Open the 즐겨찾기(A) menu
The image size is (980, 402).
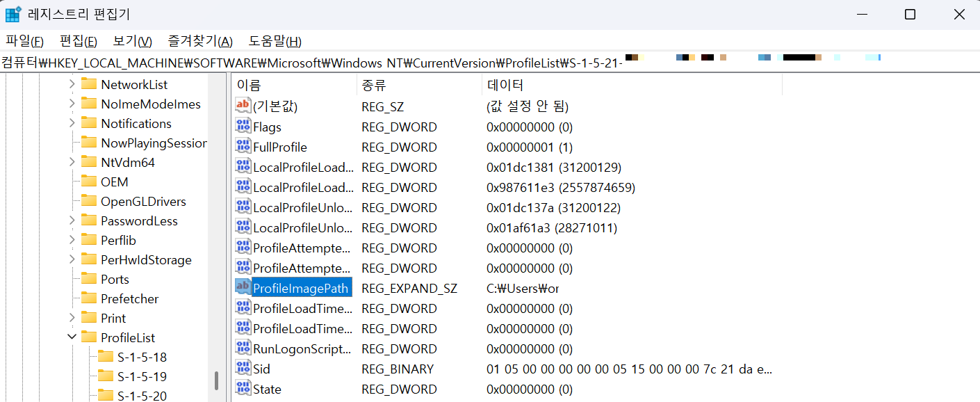coord(200,41)
